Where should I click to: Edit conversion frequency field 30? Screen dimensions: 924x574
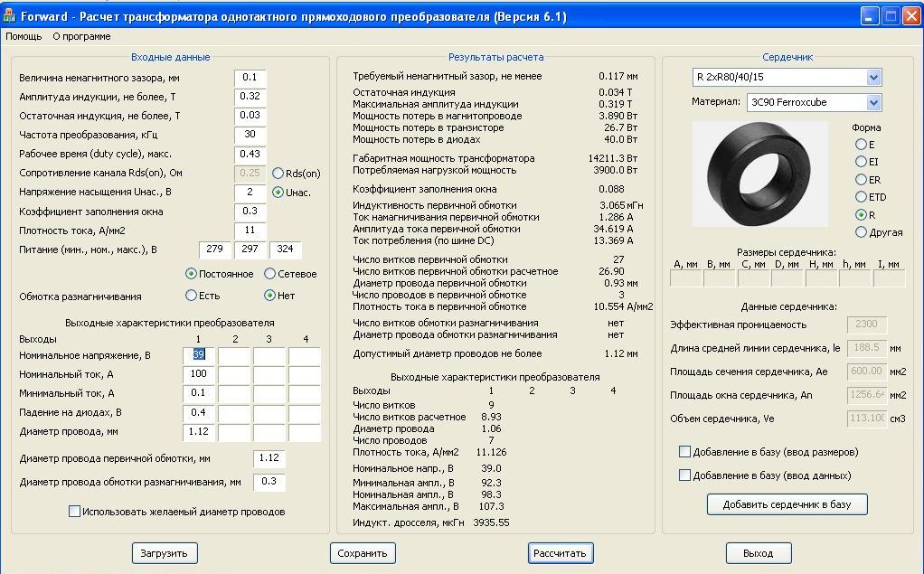(250, 135)
